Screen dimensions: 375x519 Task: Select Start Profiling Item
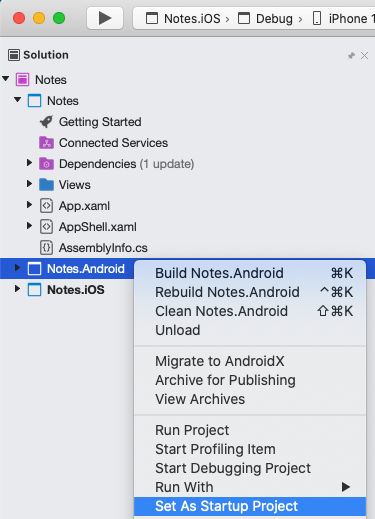pyautogui.click(x=250, y=449)
